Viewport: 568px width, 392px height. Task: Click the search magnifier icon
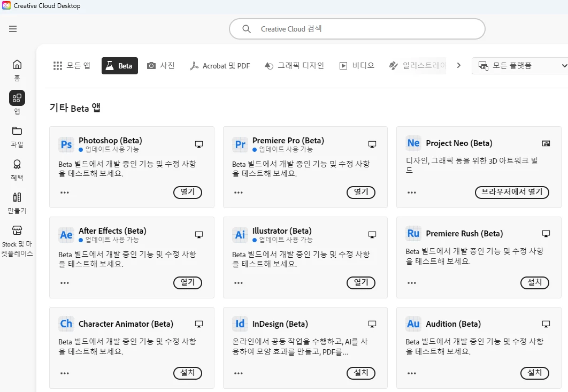[247, 29]
